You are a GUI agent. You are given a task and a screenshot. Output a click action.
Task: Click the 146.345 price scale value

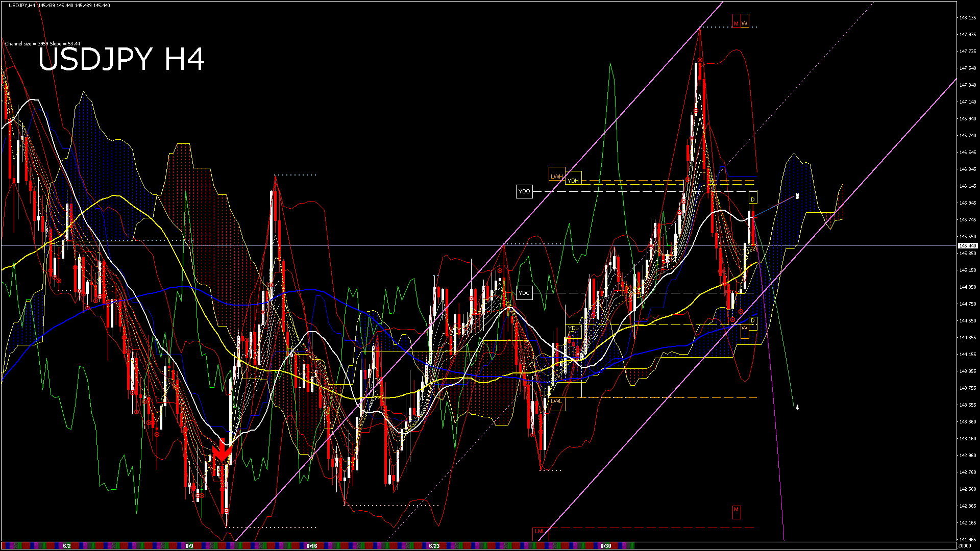pos(968,169)
